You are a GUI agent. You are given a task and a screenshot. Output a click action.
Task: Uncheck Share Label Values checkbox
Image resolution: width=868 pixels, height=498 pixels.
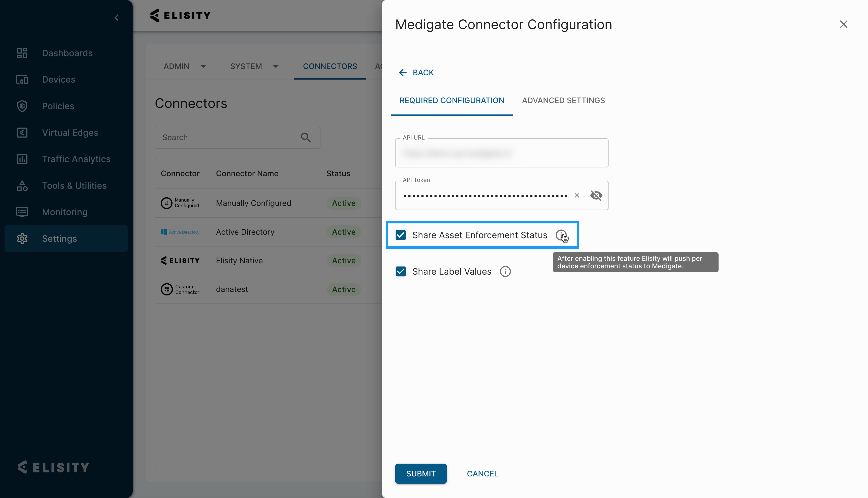click(401, 272)
